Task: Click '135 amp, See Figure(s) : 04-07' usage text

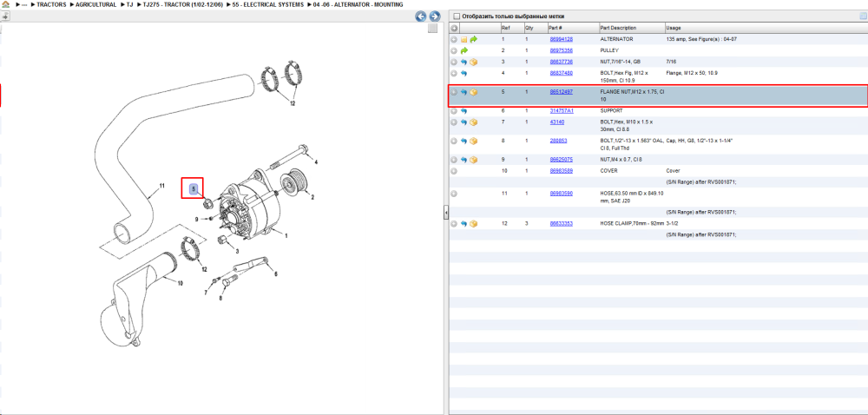Action: click(x=701, y=39)
